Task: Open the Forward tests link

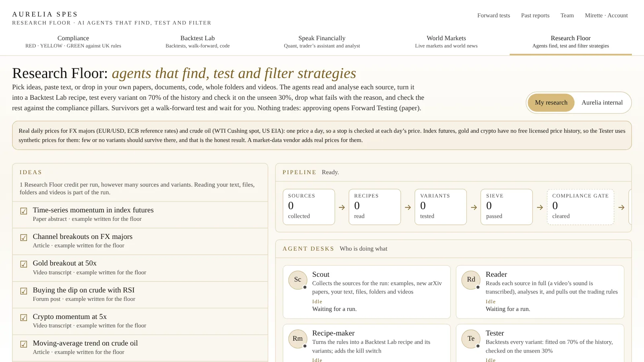Action: pyautogui.click(x=493, y=15)
